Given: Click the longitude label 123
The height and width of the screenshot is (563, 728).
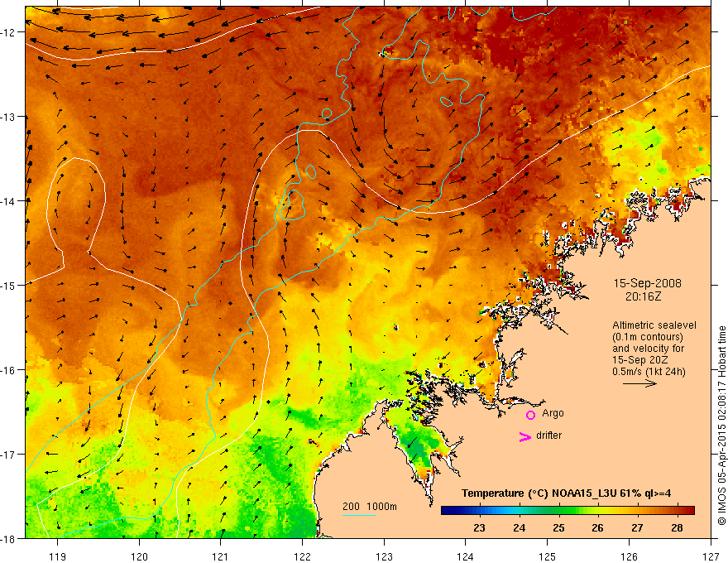Looking at the screenshot, I should point(384,556).
